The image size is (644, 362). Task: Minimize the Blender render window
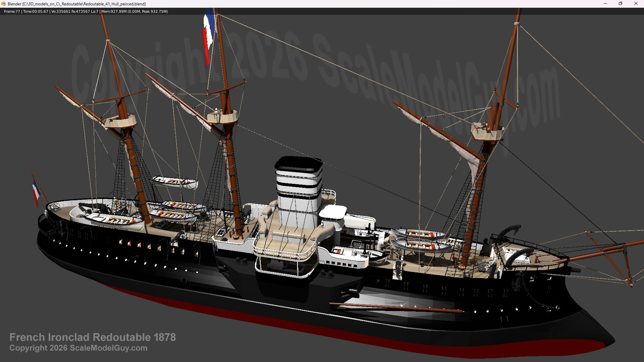coord(605,4)
